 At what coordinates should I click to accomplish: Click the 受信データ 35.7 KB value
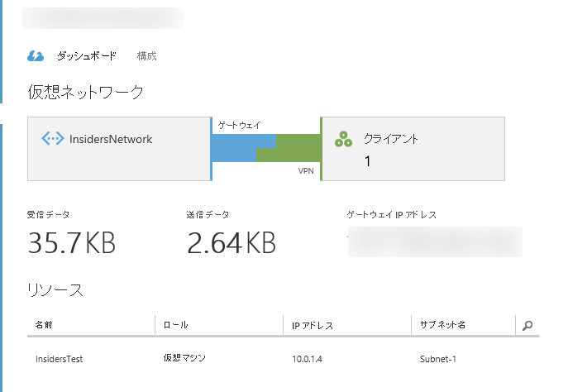coord(71,242)
